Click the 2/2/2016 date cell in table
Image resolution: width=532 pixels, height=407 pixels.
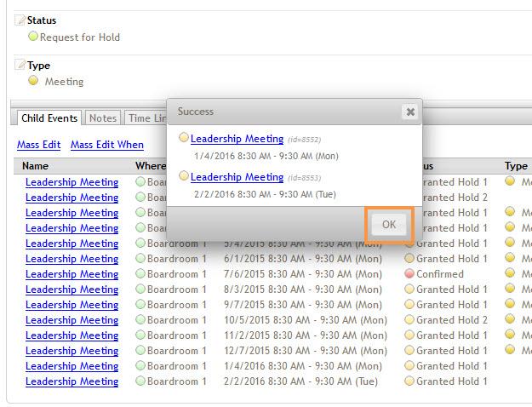pos(300,381)
